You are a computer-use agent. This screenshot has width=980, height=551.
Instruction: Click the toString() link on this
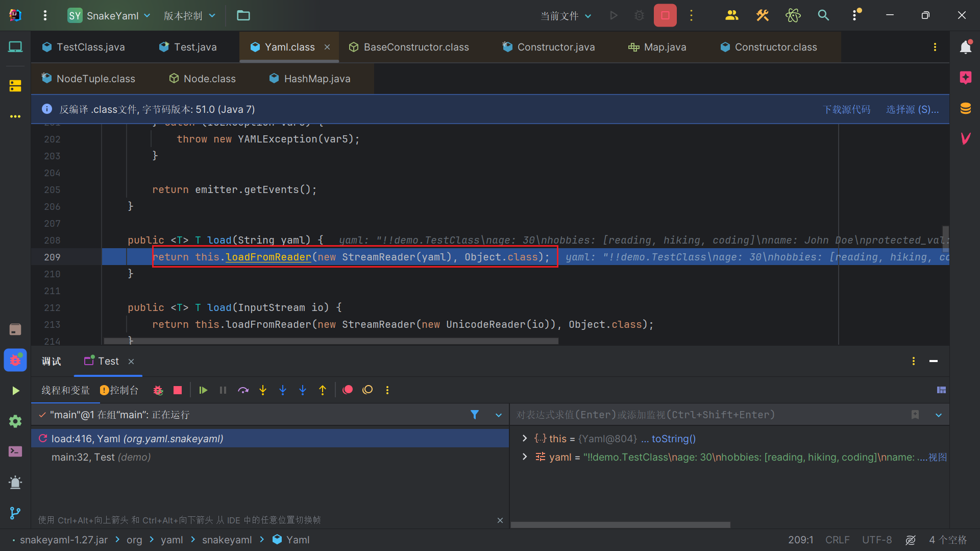[x=674, y=439]
